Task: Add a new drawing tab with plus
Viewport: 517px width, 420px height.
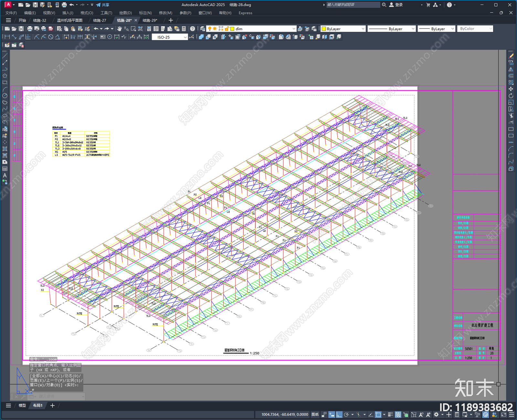Action: [171, 20]
